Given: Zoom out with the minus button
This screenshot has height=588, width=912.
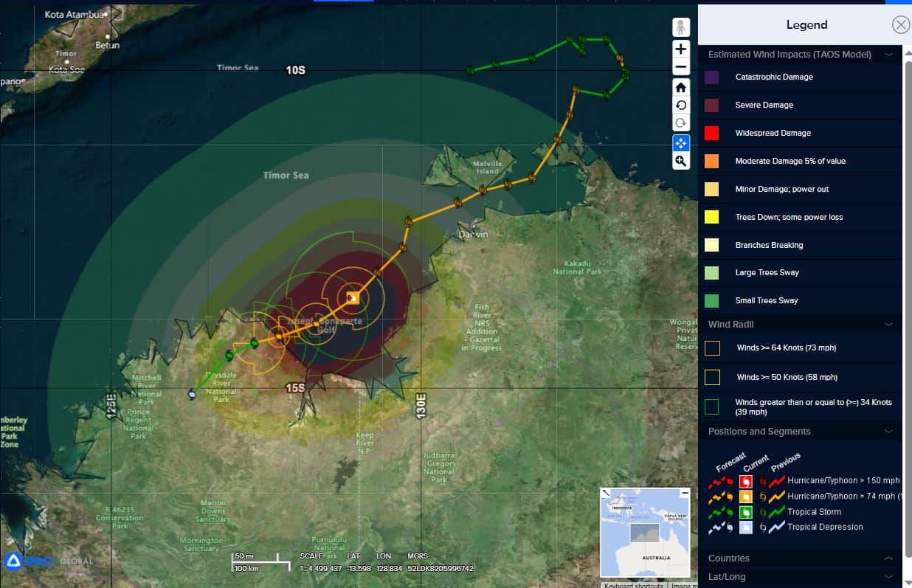Looking at the screenshot, I should click(680, 67).
